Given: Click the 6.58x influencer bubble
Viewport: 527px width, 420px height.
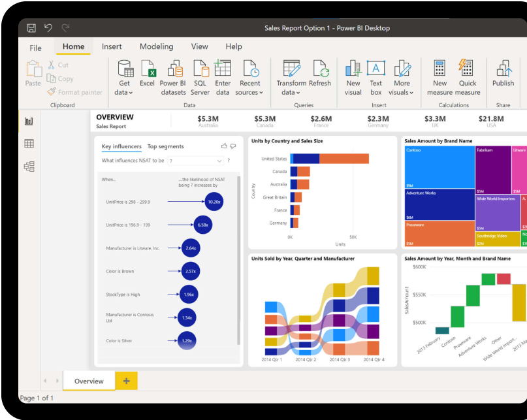Looking at the screenshot, I should [x=203, y=225].
